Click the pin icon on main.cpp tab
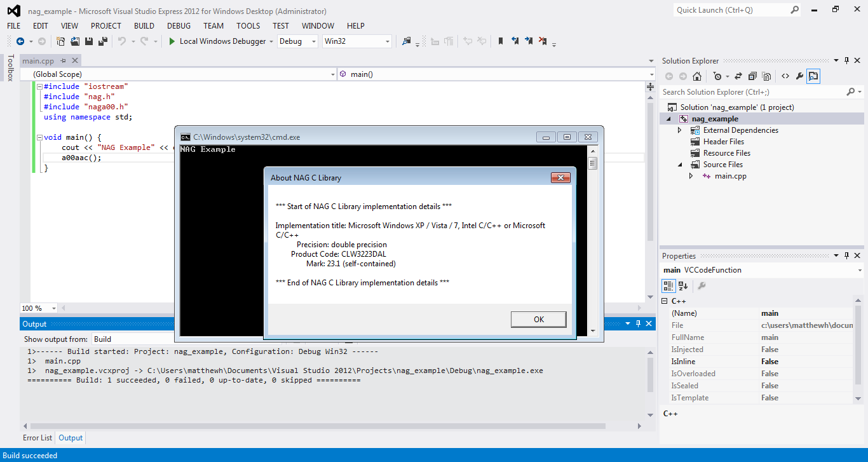 (x=63, y=61)
